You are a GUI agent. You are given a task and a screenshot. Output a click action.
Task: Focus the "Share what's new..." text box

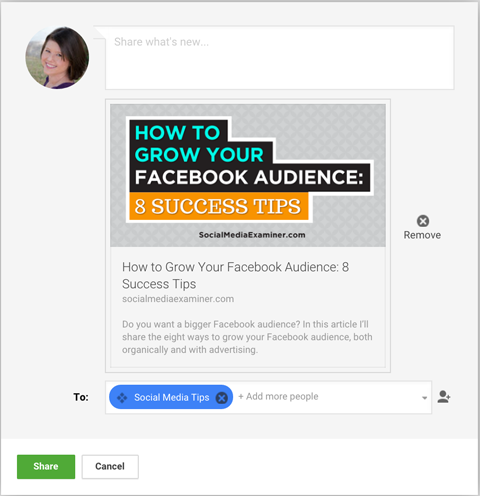coord(279,58)
